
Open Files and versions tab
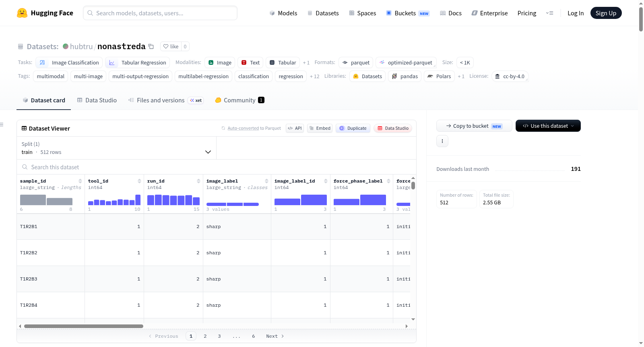tap(166, 100)
